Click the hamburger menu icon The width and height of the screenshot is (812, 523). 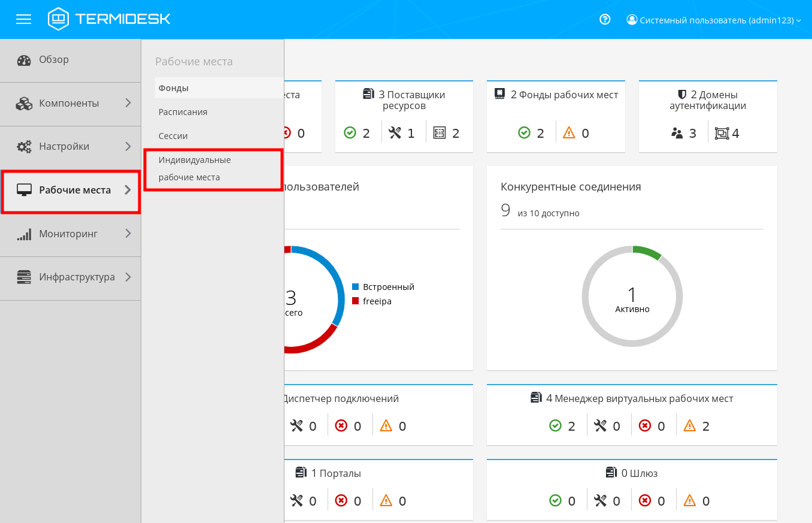pyautogui.click(x=23, y=19)
